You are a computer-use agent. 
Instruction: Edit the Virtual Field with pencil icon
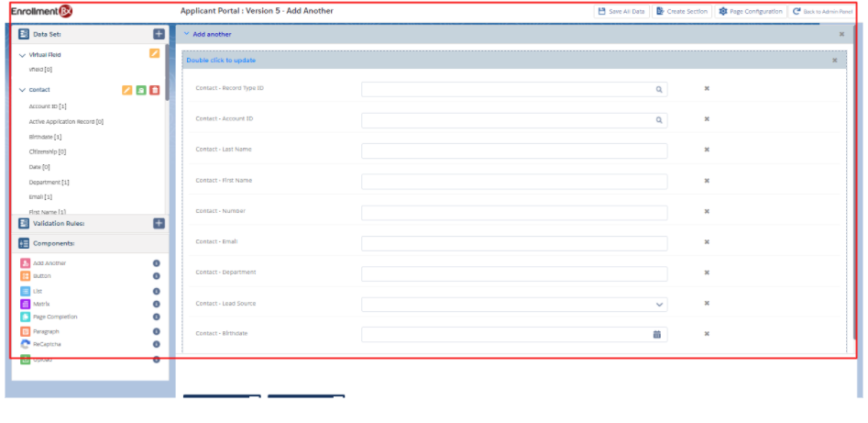point(154,54)
